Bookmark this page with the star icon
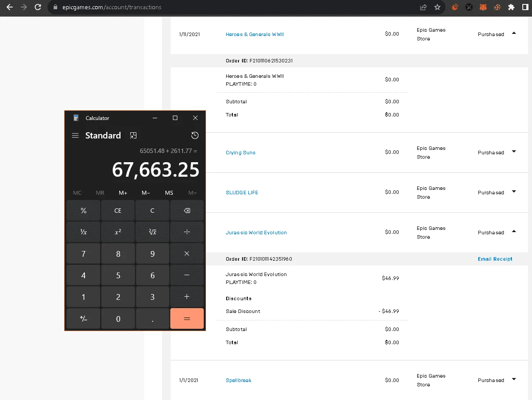 [x=437, y=7]
